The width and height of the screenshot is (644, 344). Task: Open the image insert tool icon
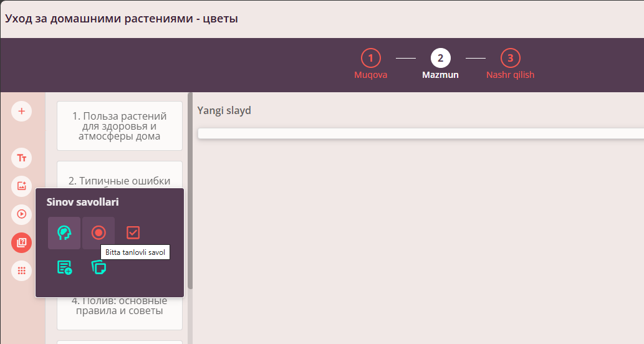pyautogui.click(x=21, y=186)
